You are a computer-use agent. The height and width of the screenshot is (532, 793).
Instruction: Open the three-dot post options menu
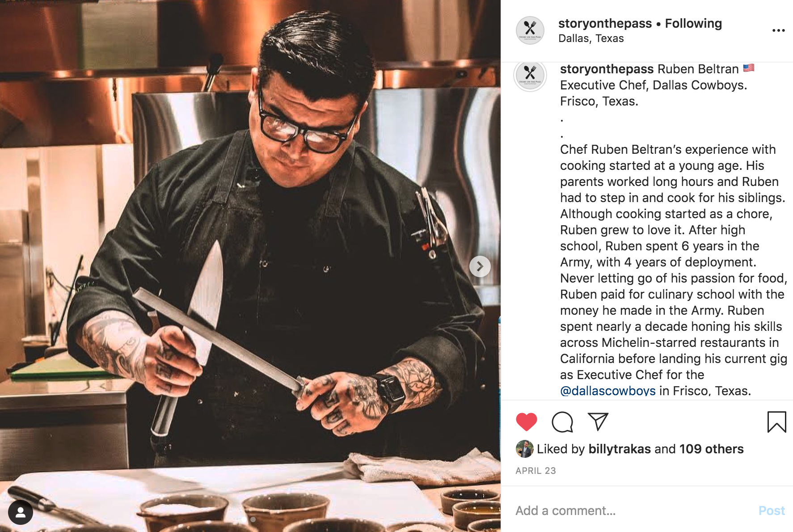point(778,30)
